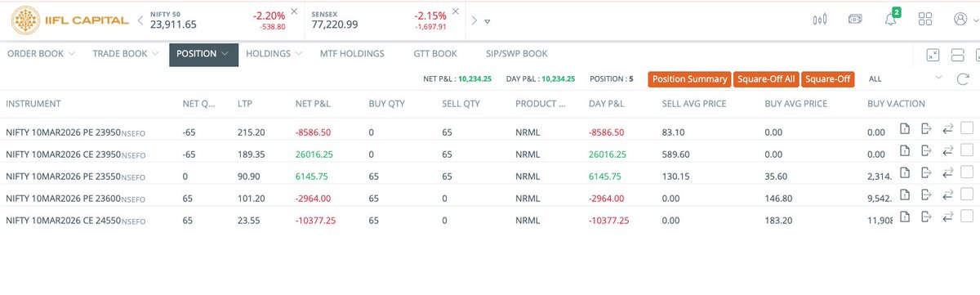
Task: Switch to MTF HOLDINGS tab
Action: click(351, 54)
